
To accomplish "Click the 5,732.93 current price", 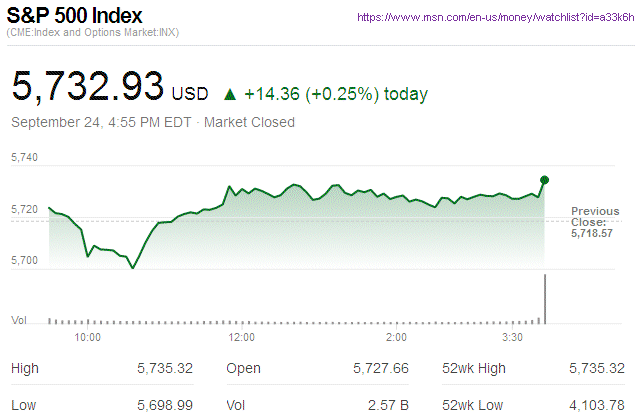I will 88,87.
